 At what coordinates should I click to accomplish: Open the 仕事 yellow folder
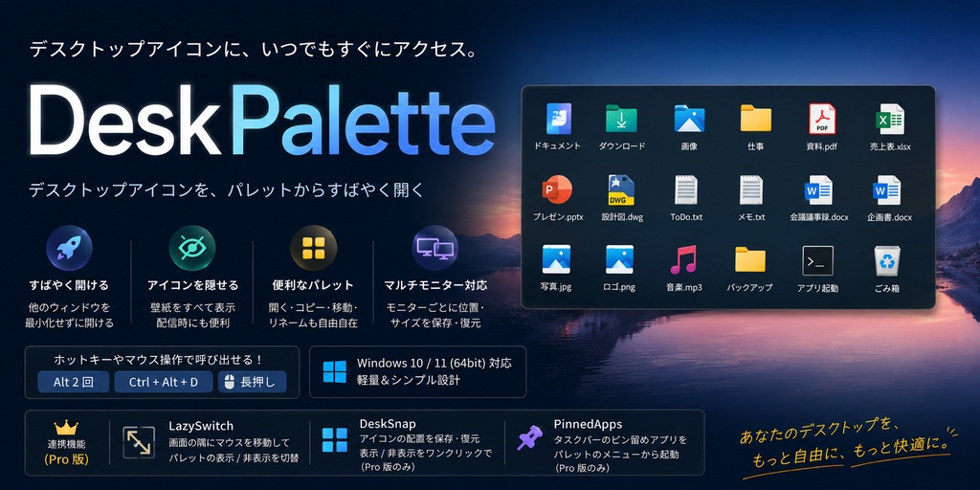[x=756, y=118]
